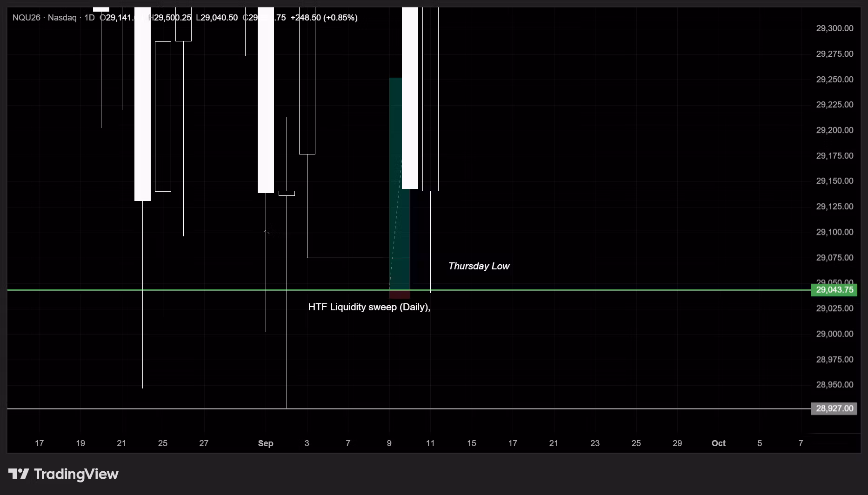Click the +248.50 (+0.85%) change value
Viewport: 868px width, 495px height.
click(324, 18)
